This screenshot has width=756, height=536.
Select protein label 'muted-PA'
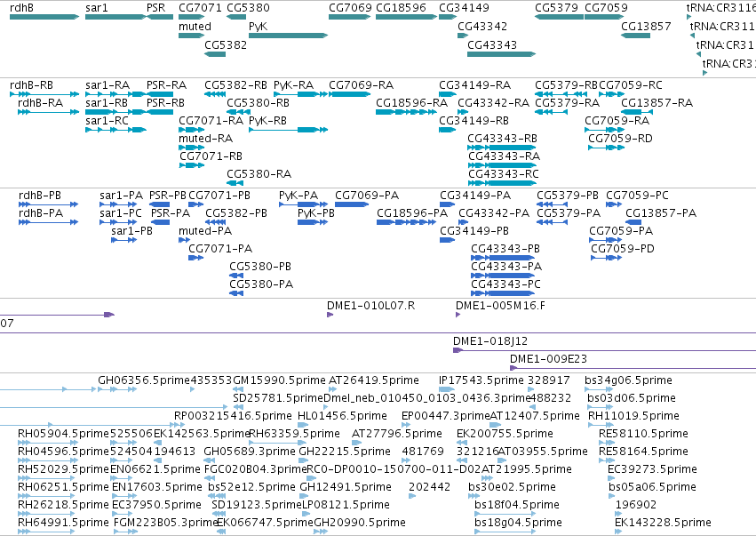[x=205, y=231]
